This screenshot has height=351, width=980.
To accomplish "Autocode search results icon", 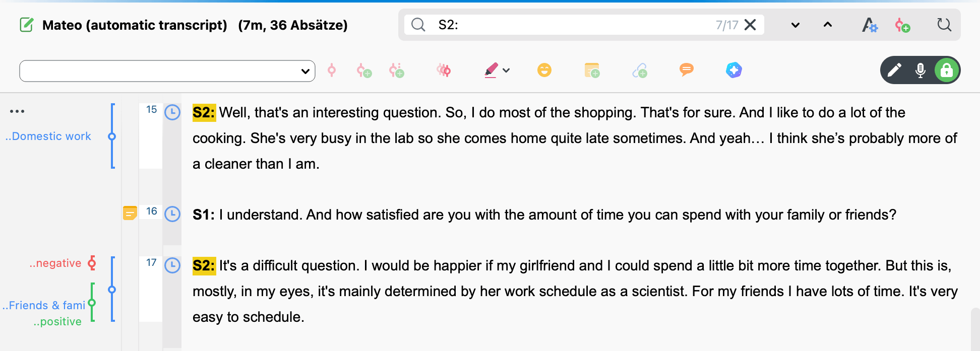I will 902,25.
